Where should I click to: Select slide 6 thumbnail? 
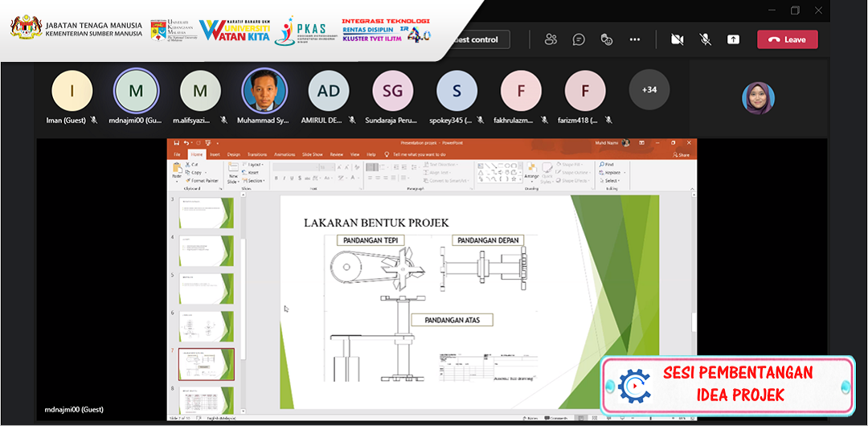[195, 326]
